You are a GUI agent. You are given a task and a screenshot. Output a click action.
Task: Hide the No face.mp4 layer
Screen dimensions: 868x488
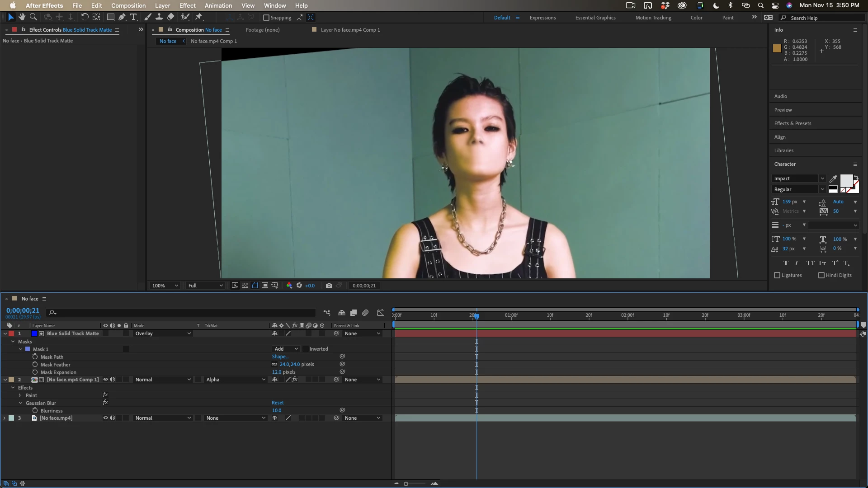(x=105, y=418)
